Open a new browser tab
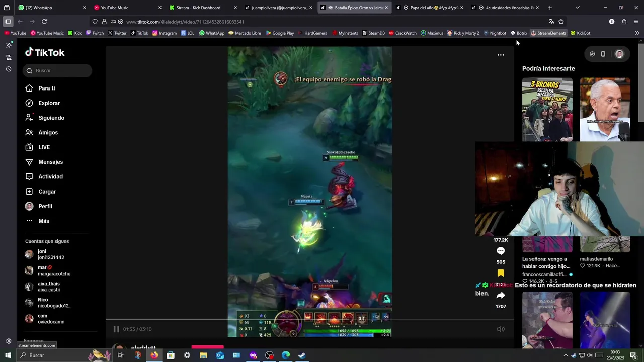This screenshot has height=362, width=644. [550, 8]
